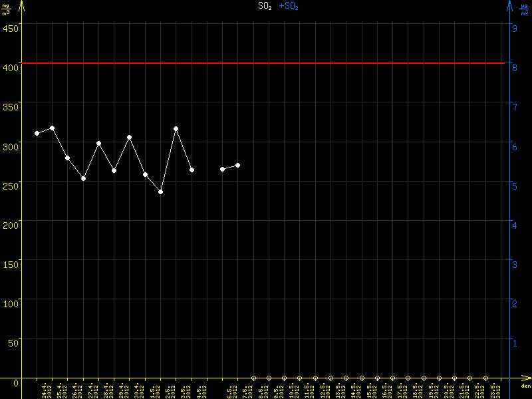This screenshot has width=532, height=399.
Task: Click the 0 value on the left axis
Action: [x=16, y=383]
